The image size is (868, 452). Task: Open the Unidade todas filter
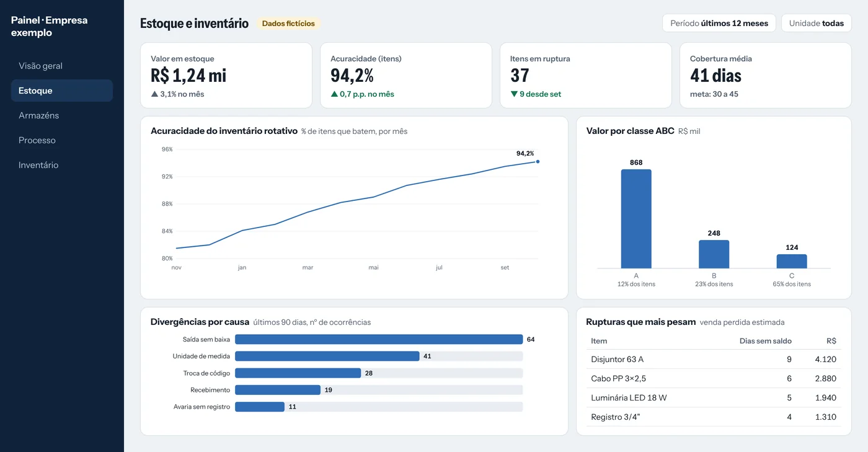817,24
